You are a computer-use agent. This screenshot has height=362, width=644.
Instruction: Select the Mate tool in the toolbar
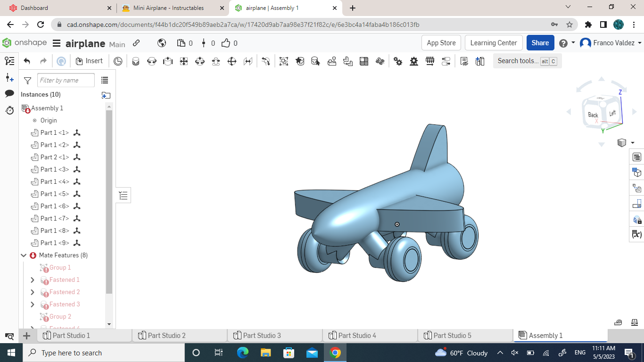(136, 61)
